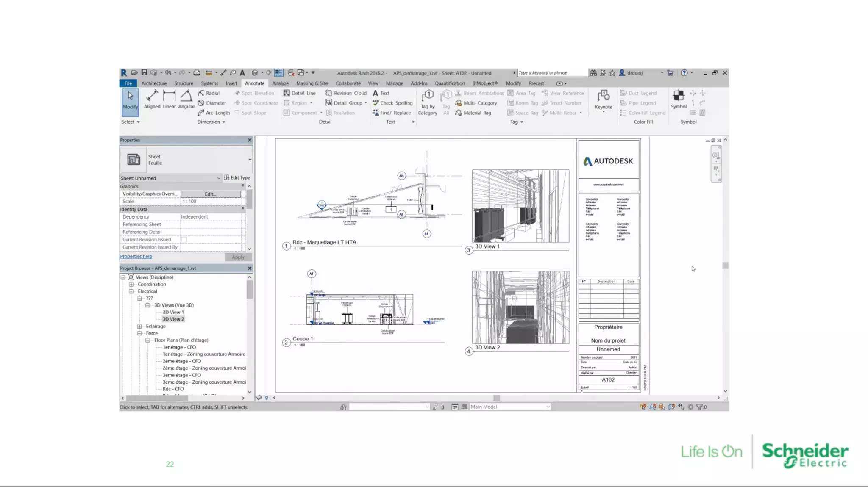Viewport: 868px width, 487px height.
Task: Pick the Aligned dimension tool
Action: [x=152, y=100]
